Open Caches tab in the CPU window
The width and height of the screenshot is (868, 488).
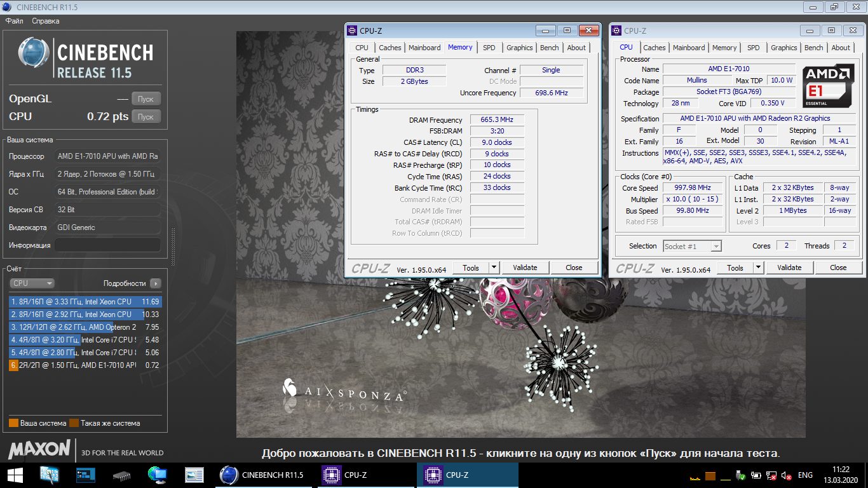click(654, 48)
